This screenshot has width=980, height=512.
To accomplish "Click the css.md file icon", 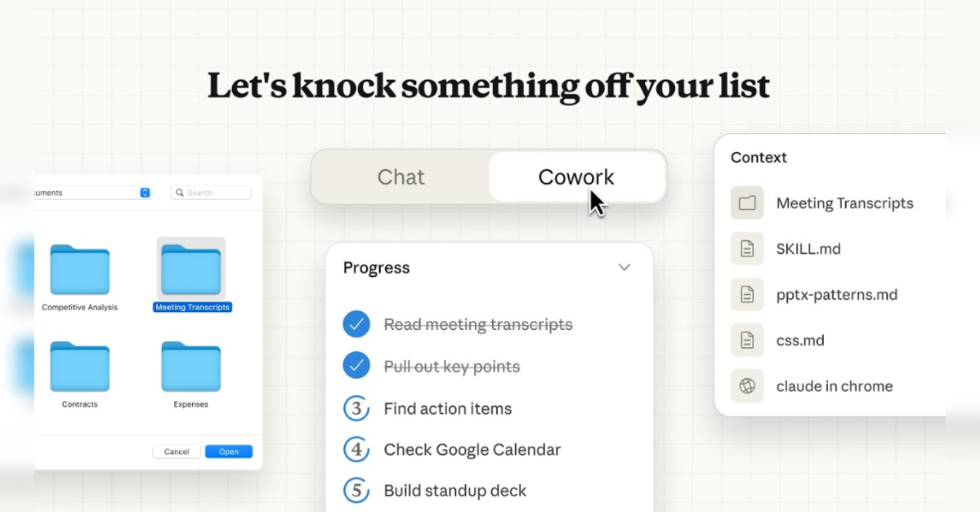I will [746, 340].
